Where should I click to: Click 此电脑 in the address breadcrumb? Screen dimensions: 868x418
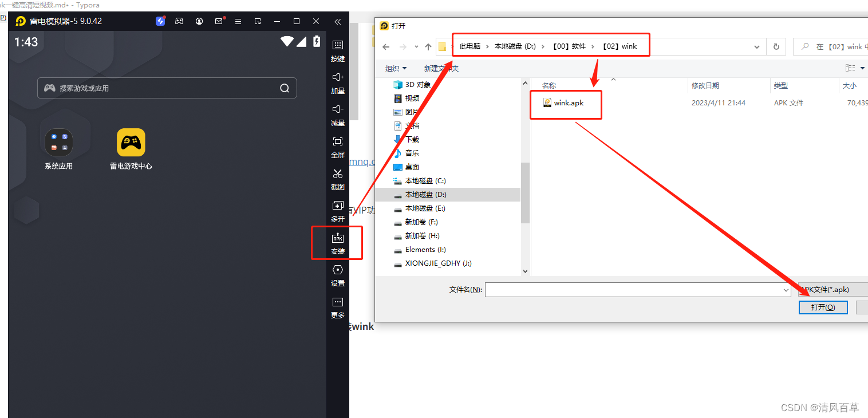pos(470,46)
